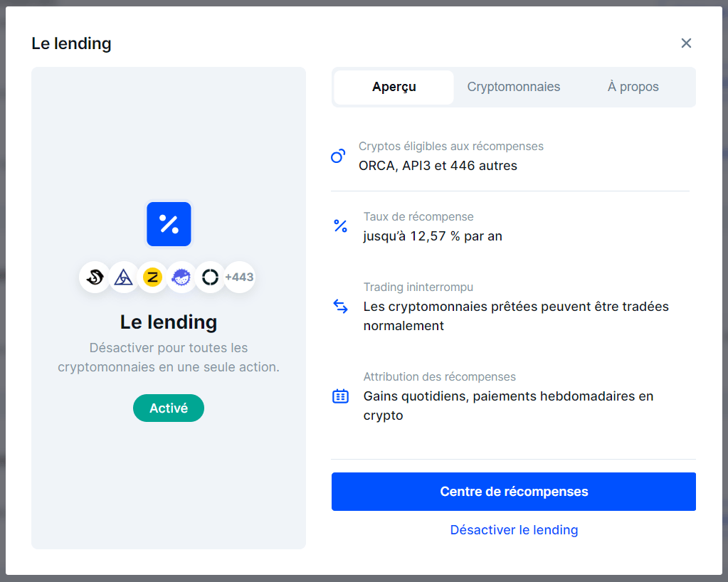Select the segmented circle crypto token icon
728x582 pixels.
(x=210, y=277)
